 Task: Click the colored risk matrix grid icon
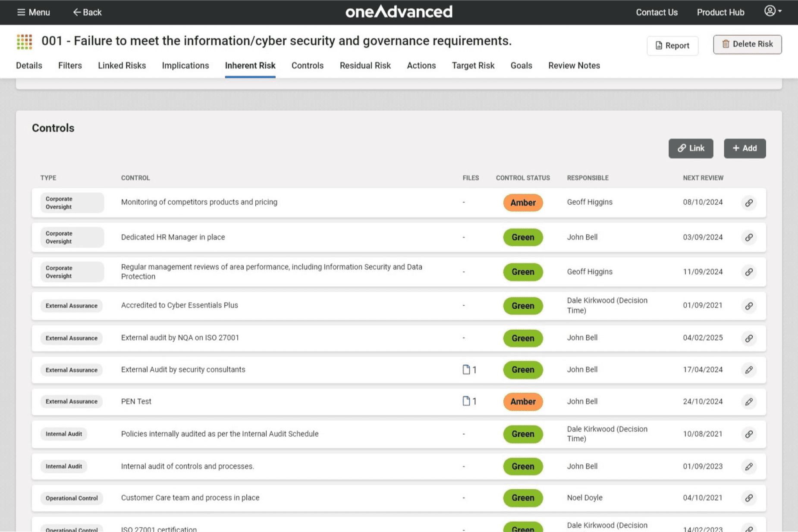point(25,42)
